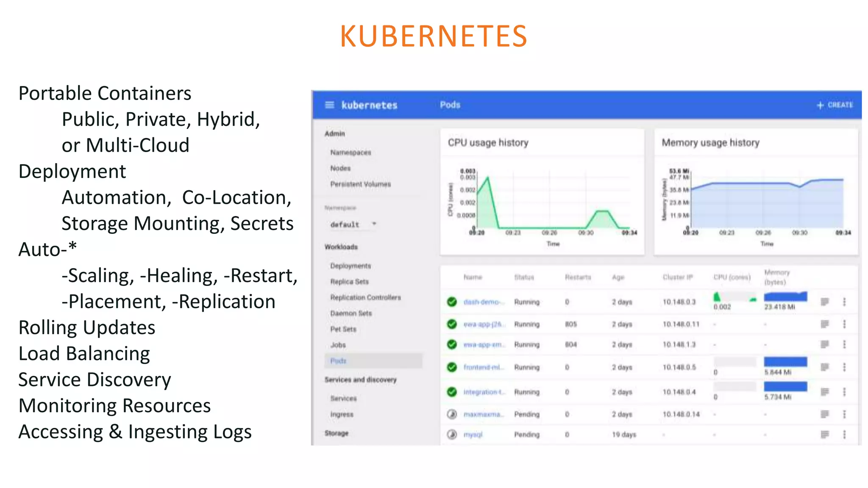Click memory bar for frontend-ml pod

coord(785,361)
